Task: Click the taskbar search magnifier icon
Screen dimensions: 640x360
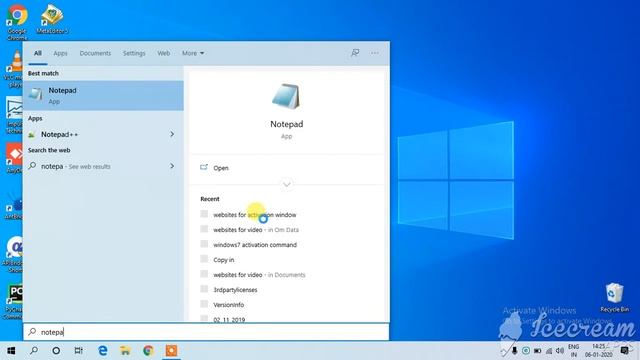Action: (x=34, y=350)
